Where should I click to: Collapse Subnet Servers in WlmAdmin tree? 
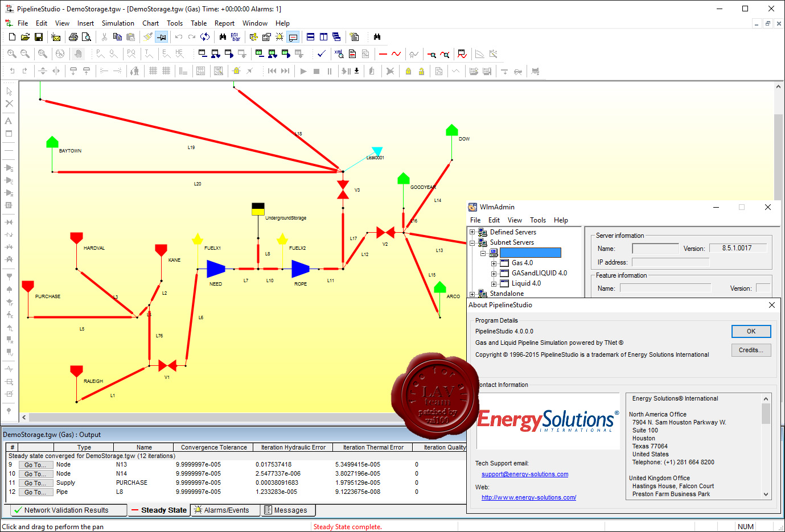472,242
